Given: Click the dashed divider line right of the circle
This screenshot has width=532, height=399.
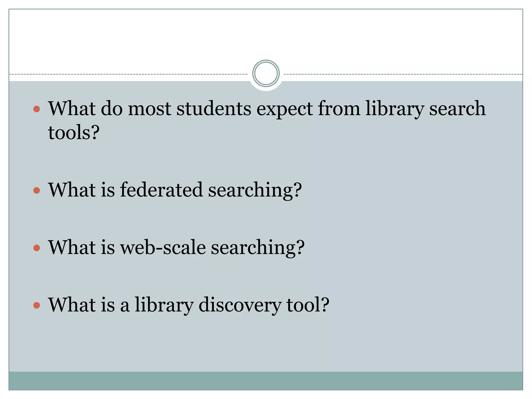Looking at the screenshot, I should click(403, 74).
